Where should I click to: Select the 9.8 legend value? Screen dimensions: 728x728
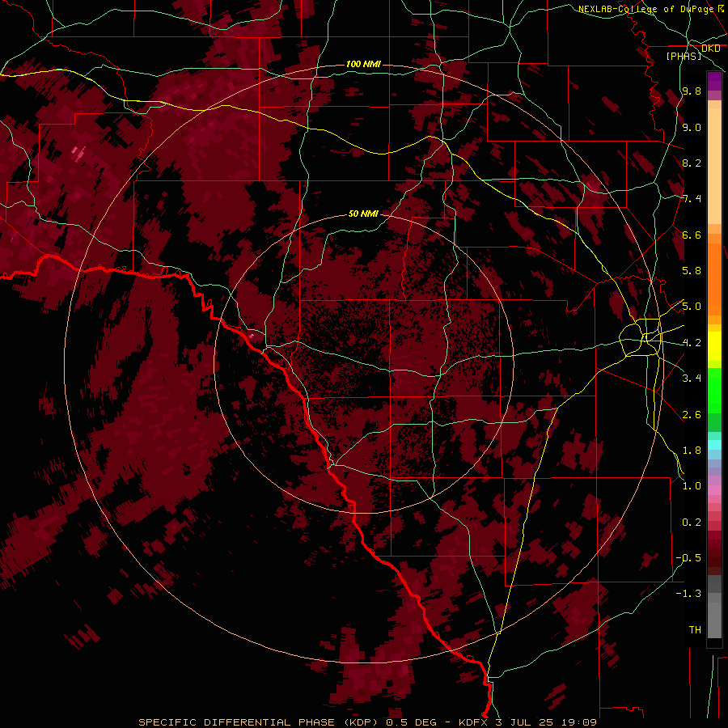pos(692,91)
